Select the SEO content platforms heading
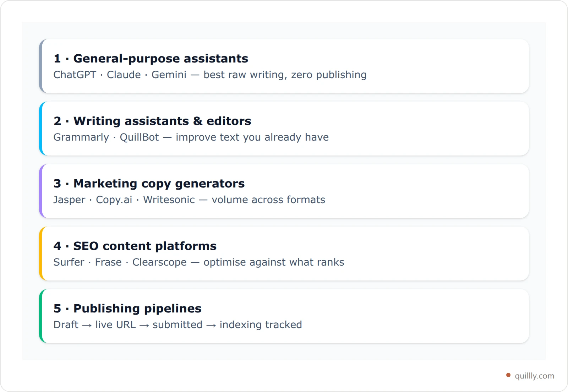Image resolution: width=568 pixels, height=392 pixels. (x=135, y=246)
